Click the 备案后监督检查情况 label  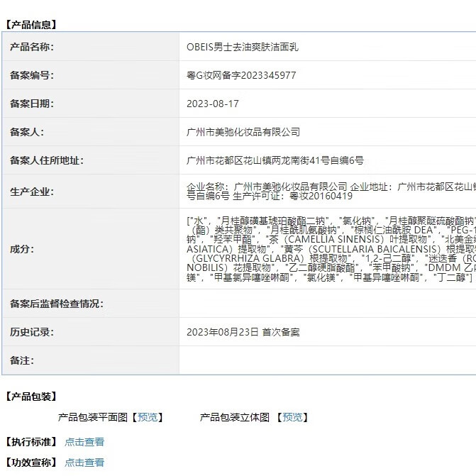tap(57, 304)
